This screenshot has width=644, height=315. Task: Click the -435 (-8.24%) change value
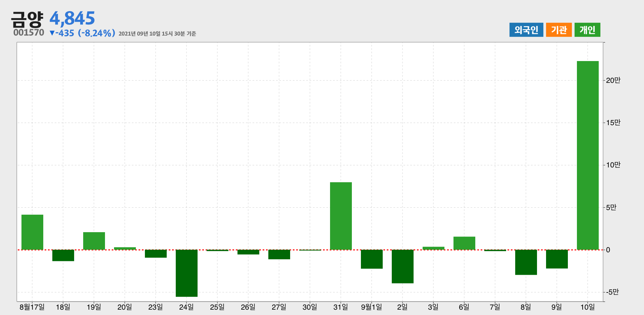[x=82, y=33]
